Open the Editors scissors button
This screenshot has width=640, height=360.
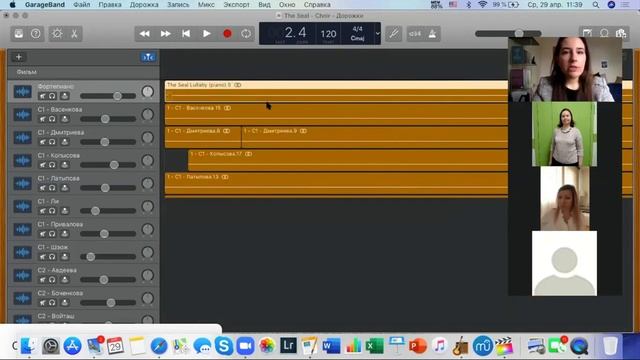pyautogui.click(x=74, y=33)
